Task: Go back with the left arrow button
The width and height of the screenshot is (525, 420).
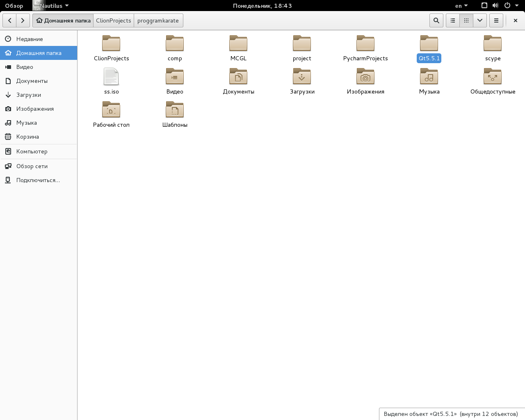Action: (x=9, y=21)
